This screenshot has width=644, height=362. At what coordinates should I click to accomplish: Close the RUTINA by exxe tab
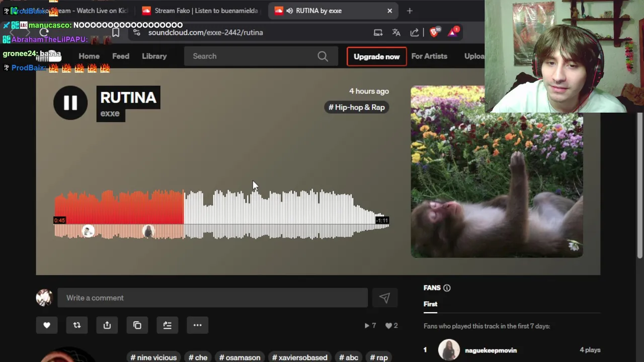coord(389,11)
